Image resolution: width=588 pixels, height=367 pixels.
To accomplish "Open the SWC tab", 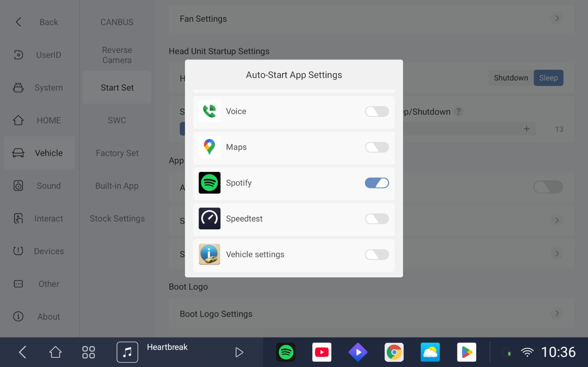I will tap(117, 120).
